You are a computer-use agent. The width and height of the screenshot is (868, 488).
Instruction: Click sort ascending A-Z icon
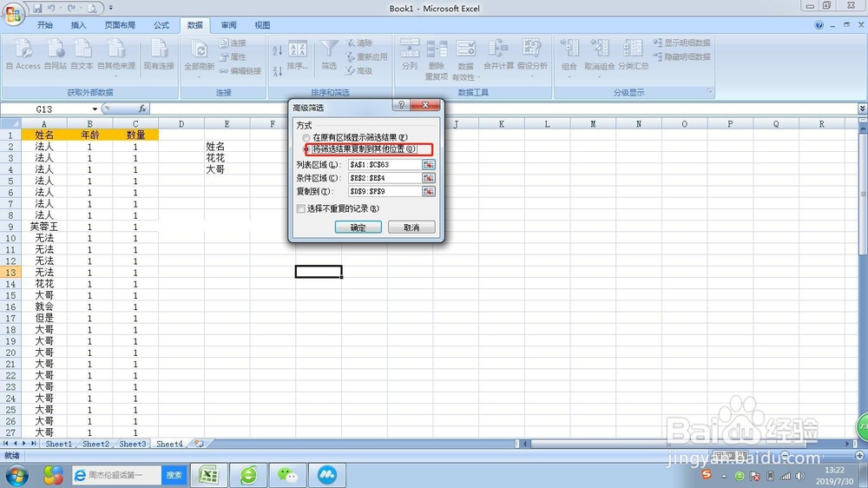click(278, 50)
